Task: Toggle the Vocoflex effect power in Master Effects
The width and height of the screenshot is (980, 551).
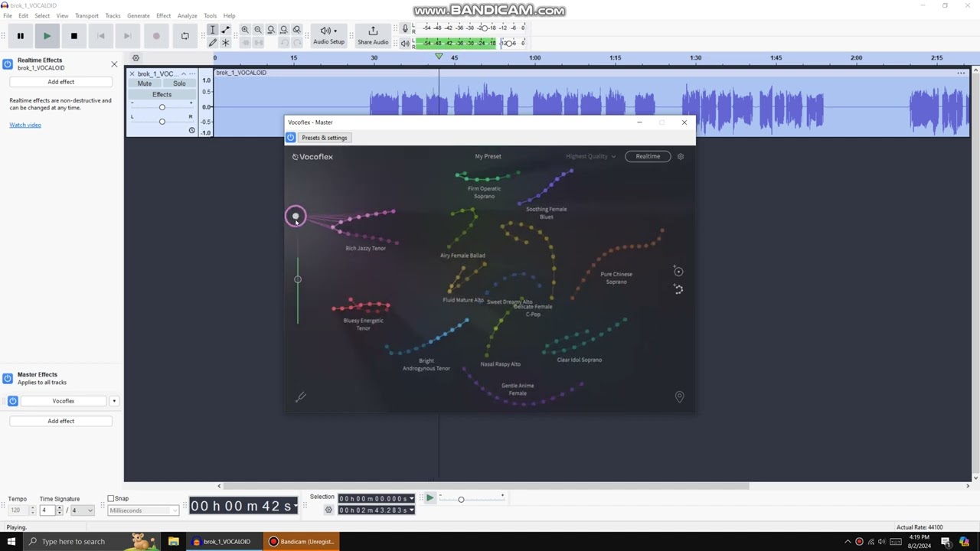Action: 13,401
